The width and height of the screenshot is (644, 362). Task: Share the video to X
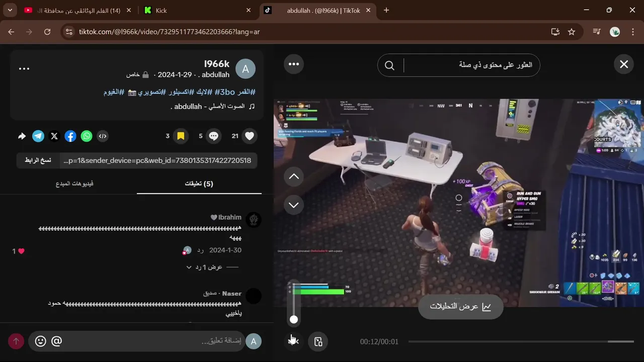54,136
